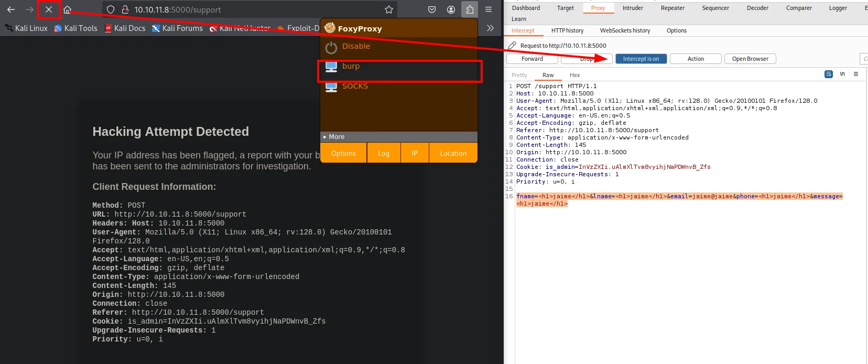Toggle the non-printable characters \n icon
Image resolution: width=868 pixels, height=364 pixels.
pyautogui.click(x=842, y=74)
